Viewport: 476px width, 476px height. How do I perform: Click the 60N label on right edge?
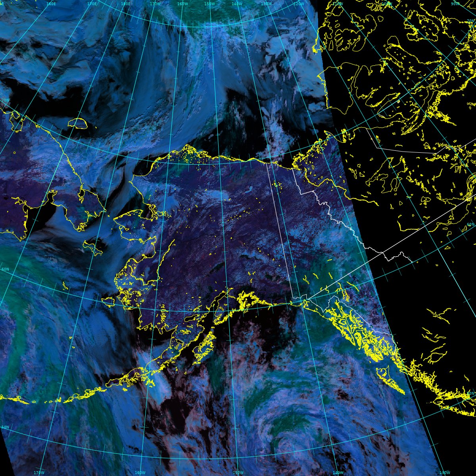470,225
